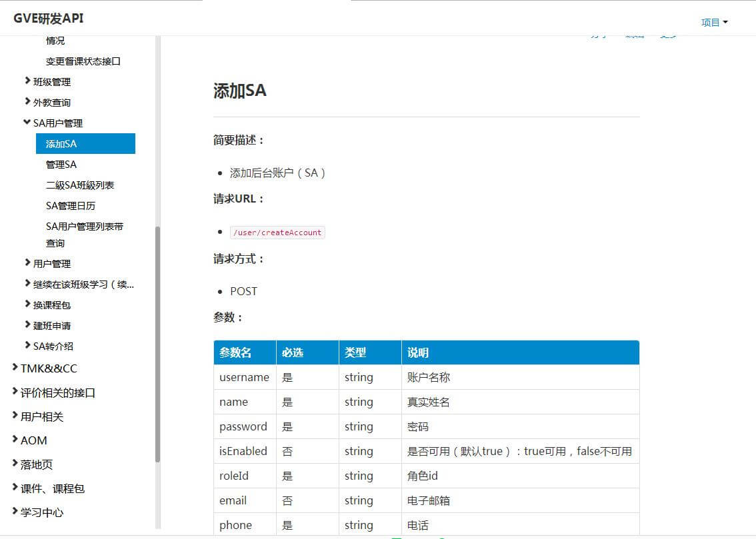
Task: Expand the 外教查询 section arrow
Action: (27, 102)
